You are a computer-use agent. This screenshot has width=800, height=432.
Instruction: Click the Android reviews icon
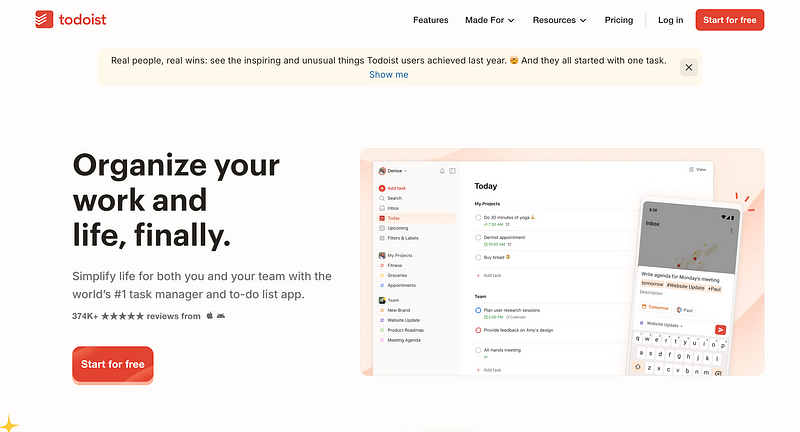click(x=221, y=316)
